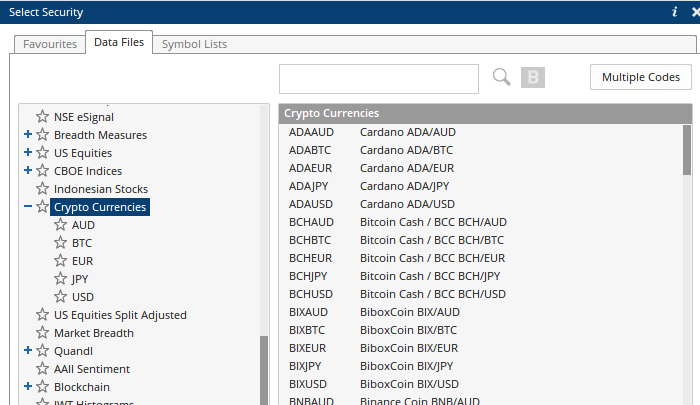Expand the US Equities node (not Split Adjusted)

pyautogui.click(x=28, y=152)
